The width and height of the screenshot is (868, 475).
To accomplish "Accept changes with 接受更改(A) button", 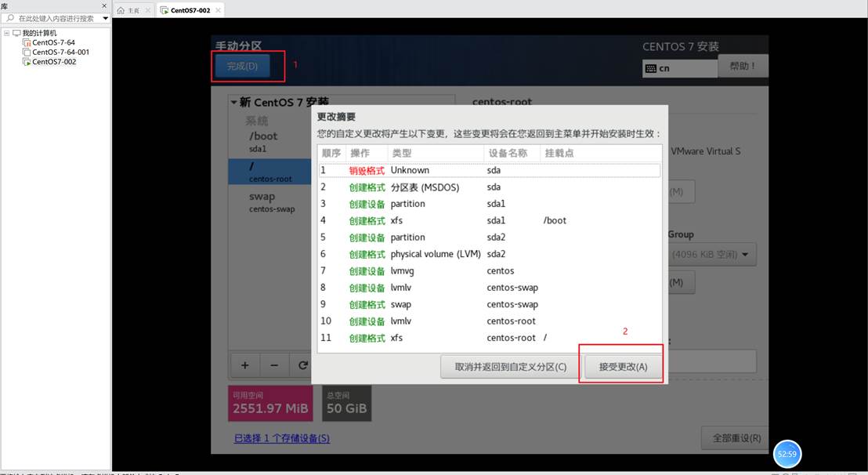I will [623, 367].
